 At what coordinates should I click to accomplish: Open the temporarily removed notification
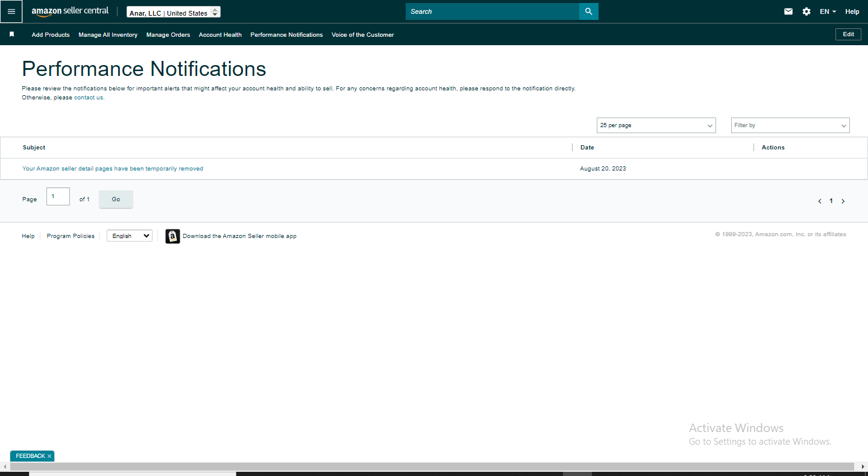click(x=113, y=169)
